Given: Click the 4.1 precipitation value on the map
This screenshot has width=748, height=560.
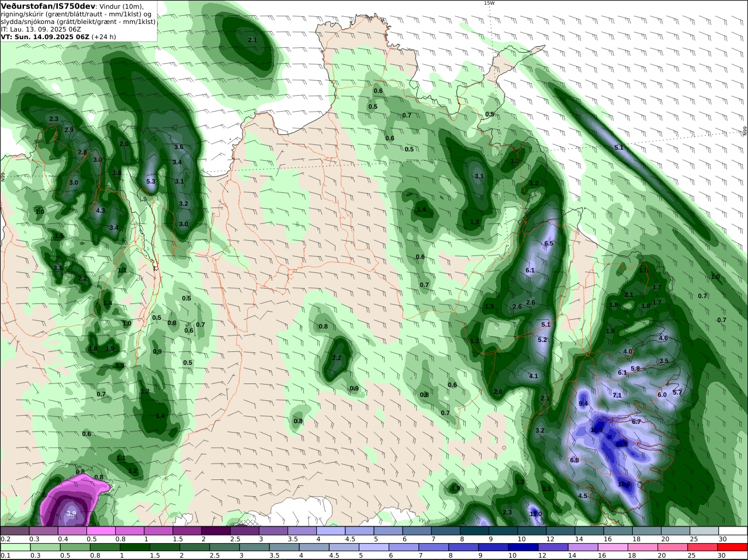Looking at the screenshot, I should pos(534,376).
